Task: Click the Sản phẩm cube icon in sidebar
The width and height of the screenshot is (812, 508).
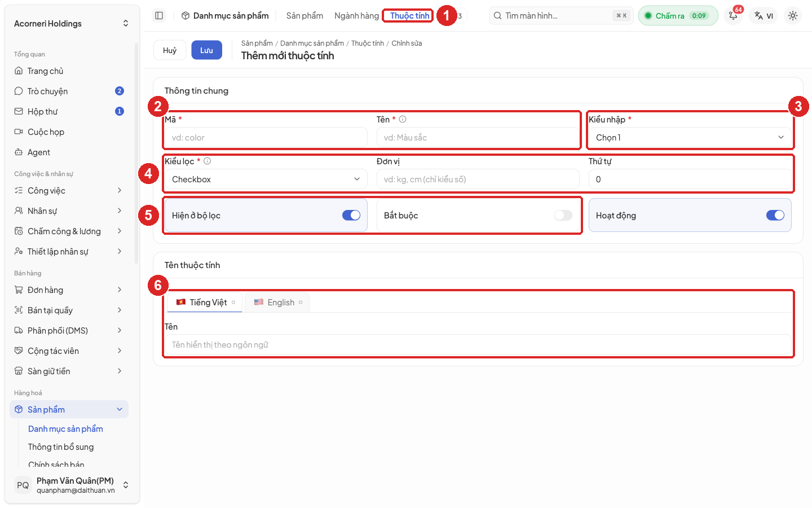Action: [x=19, y=410]
